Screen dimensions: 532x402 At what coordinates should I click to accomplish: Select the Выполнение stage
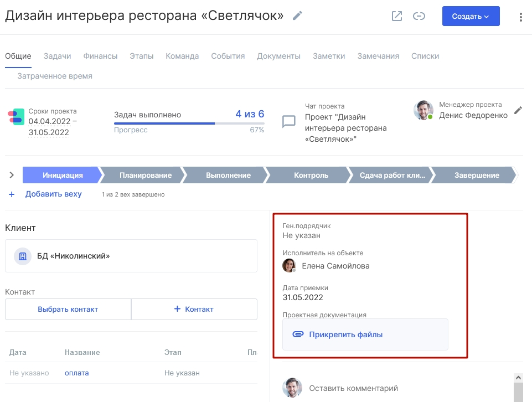(x=228, y=175)
